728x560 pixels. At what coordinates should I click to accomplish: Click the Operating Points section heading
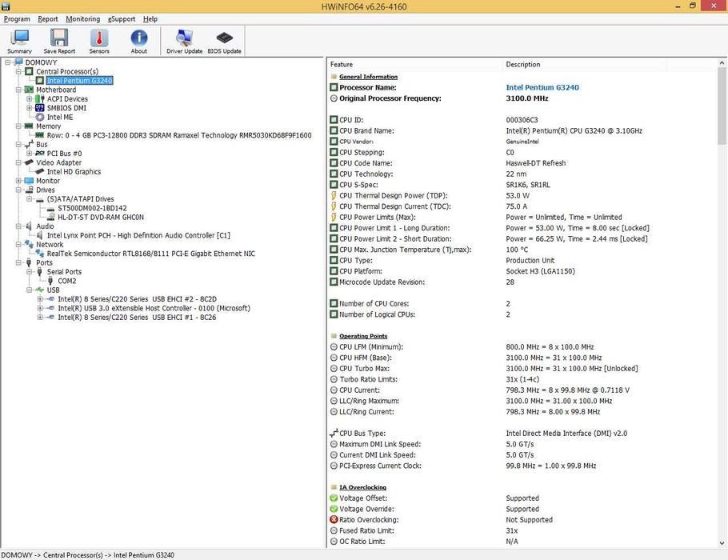coord(363,336)
